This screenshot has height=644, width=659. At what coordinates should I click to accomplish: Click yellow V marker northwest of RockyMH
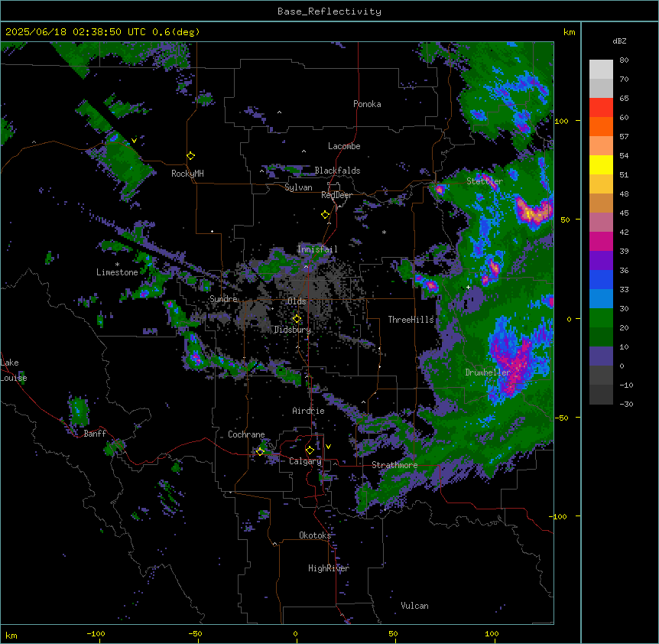134,141
